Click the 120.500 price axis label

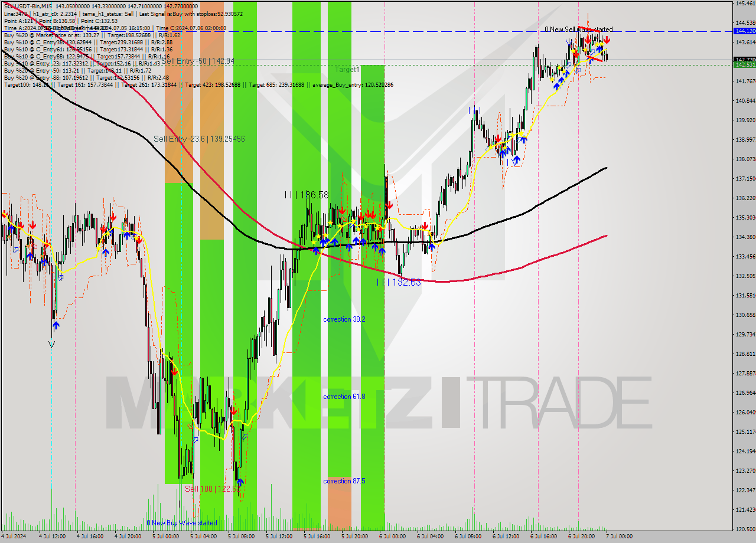click(745, 529)
